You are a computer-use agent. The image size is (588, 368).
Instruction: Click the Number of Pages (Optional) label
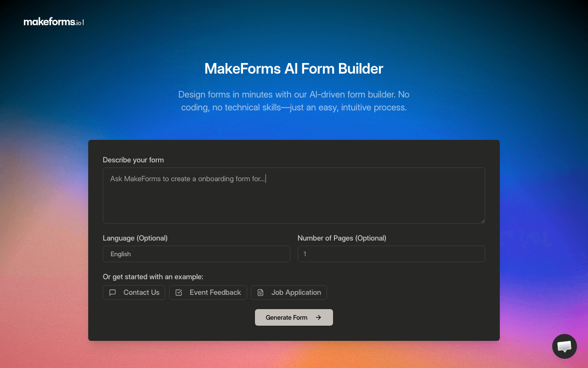tap(342, 238)
